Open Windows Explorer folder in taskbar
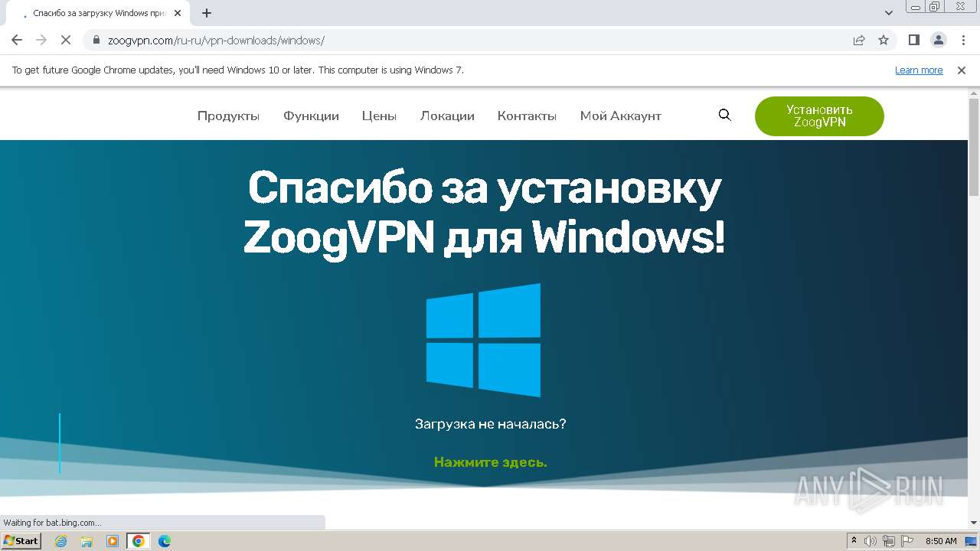This screenshot has height=551, width=980. [x=87, y=541]
